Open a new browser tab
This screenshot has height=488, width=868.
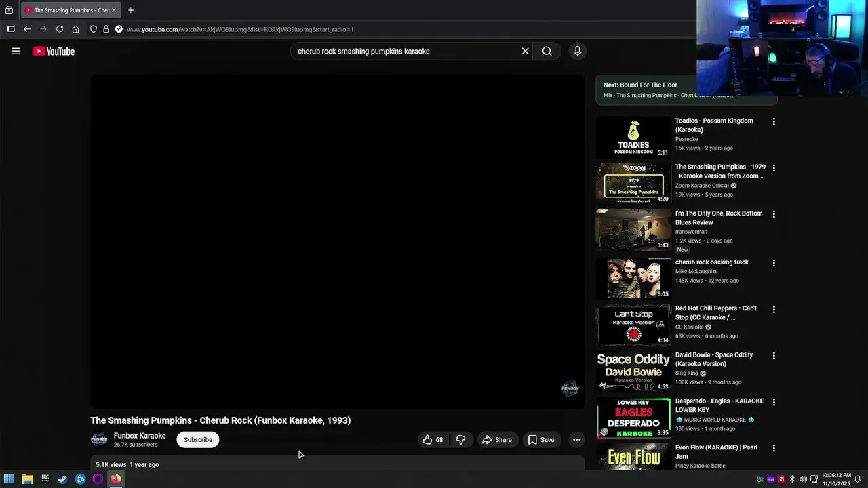click(131, 10)
